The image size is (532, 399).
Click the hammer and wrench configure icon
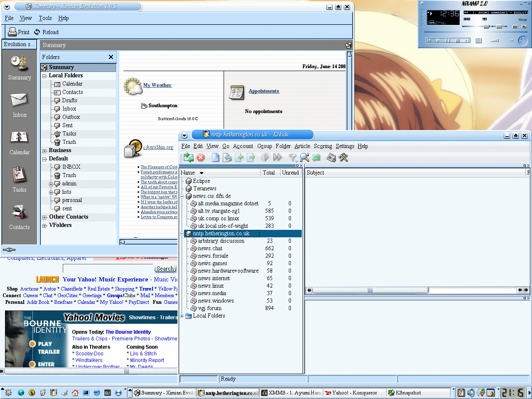[343, 158]
